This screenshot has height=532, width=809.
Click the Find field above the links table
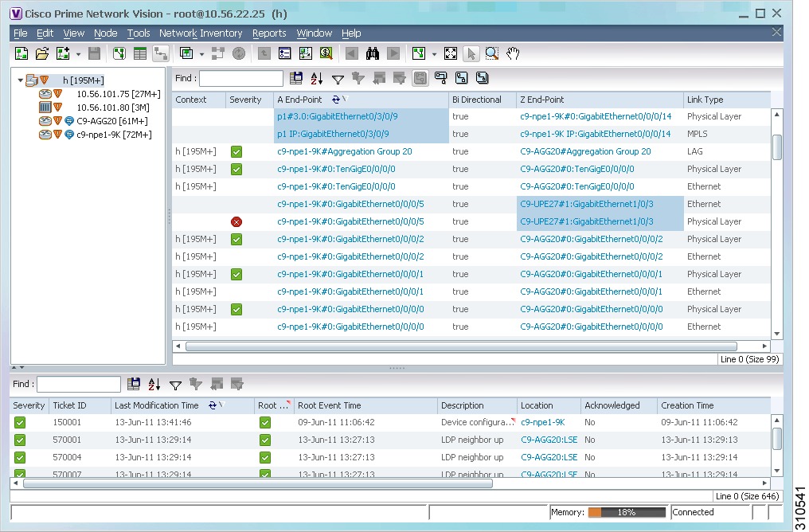[241, 78]
